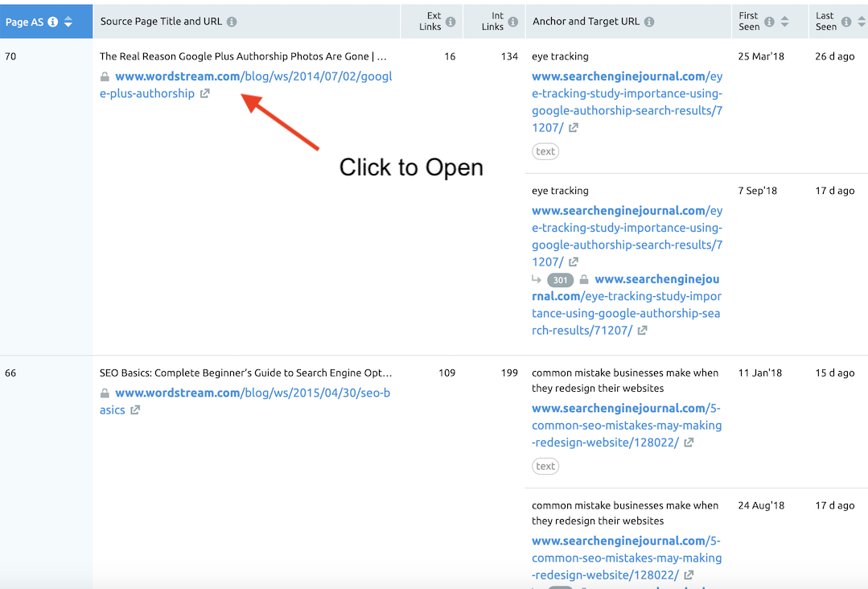Open the wordstream.com google-plus-authorship blog link
Image resolution: width=868 pixels, height=589 pixels.
[241, 76]
